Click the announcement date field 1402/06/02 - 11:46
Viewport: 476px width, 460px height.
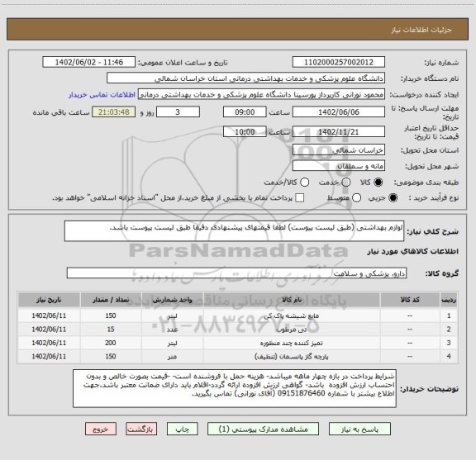[89, 62]
